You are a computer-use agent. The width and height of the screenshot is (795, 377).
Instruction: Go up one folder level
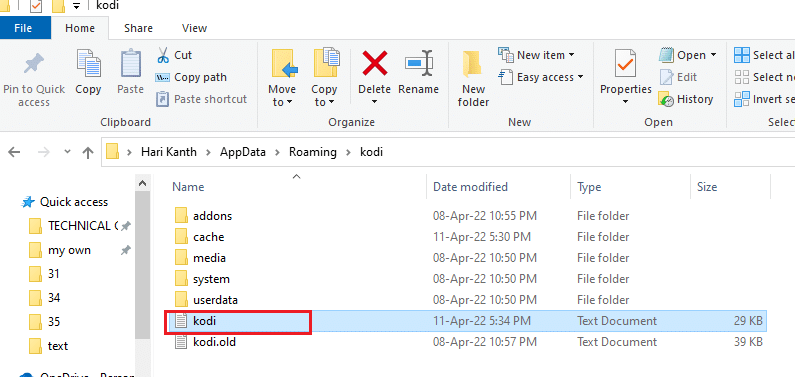click(88, 152)
